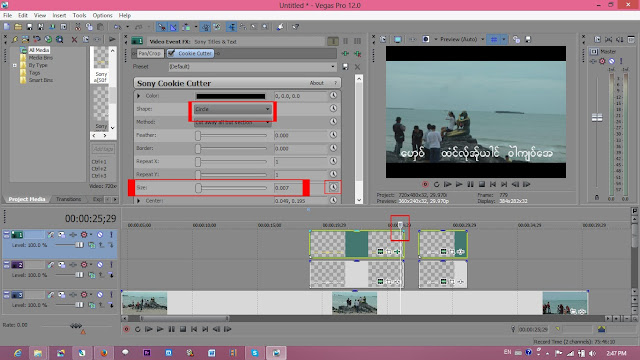Open the Shape dropdown showing Circle
The height and width of the screenshot is (360, 640).
click(232, 109)
